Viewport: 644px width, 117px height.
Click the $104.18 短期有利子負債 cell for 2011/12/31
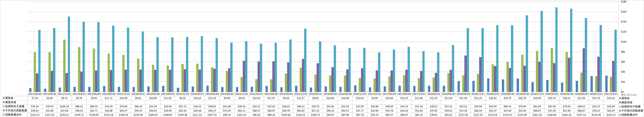(x=64, y=107)
